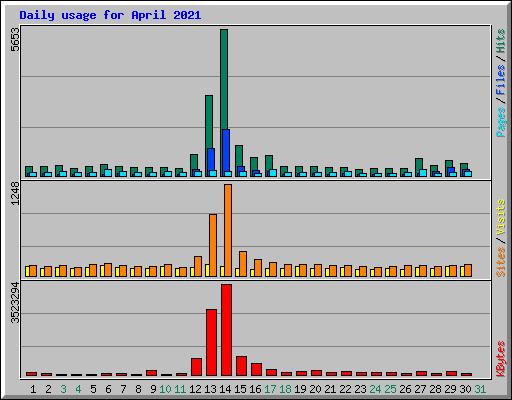Click the red KBytes bar for day 9
The image size is (512, 400).
[151, 373]
